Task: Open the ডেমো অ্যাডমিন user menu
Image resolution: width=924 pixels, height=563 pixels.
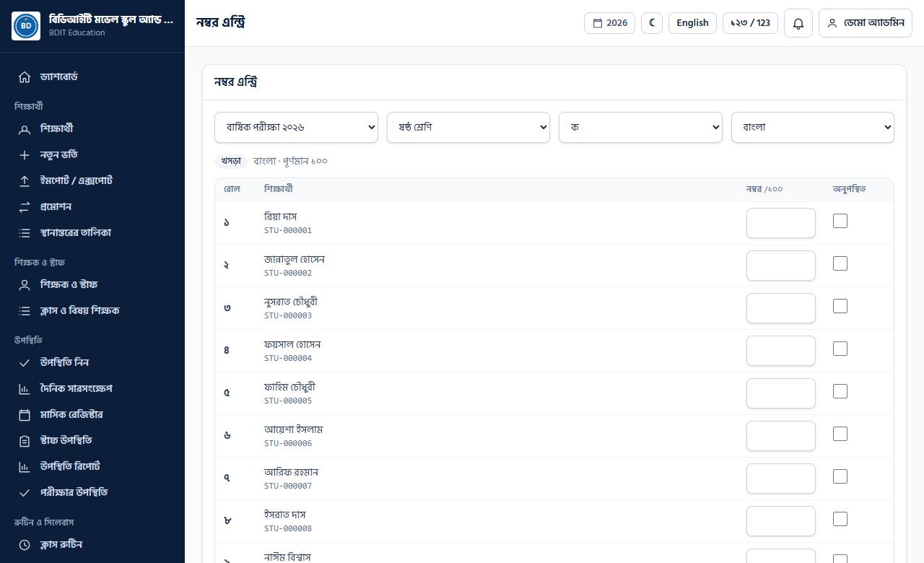Action: coord(866,23)
